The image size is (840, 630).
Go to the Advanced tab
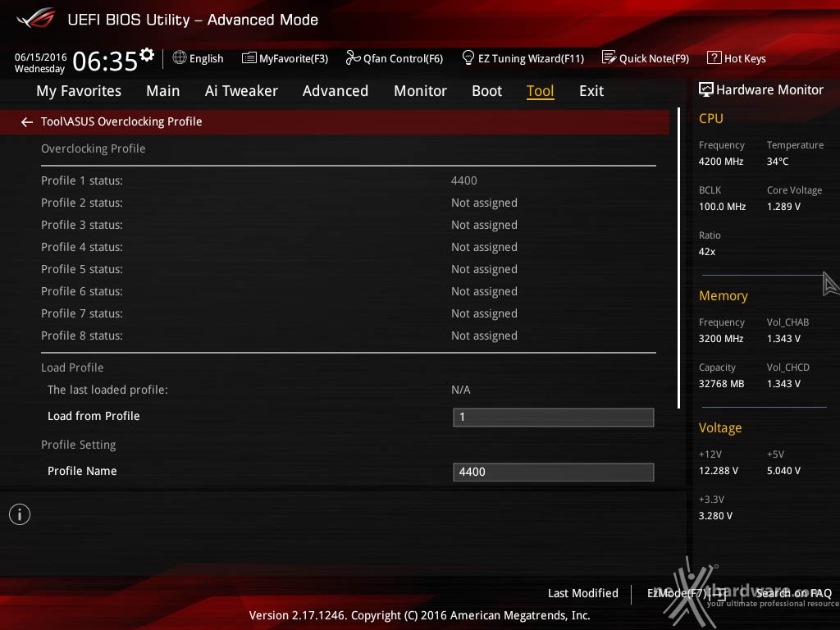[x=336, y=91]
